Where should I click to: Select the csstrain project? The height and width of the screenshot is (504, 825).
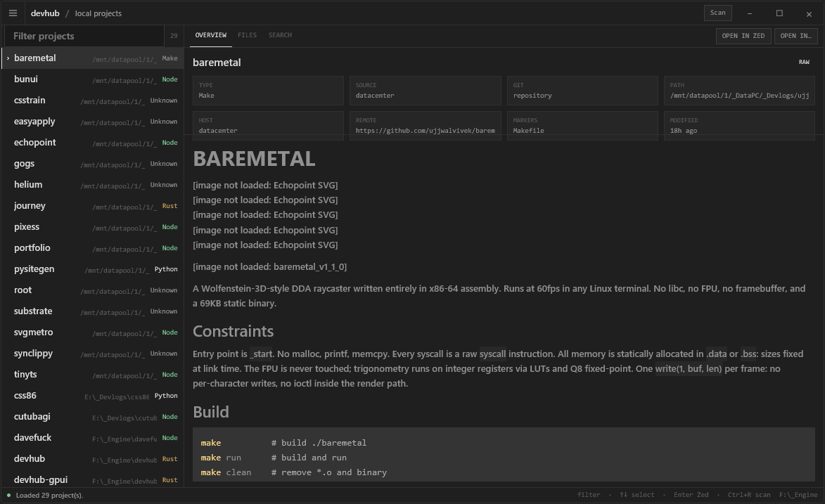coord(93,100)
